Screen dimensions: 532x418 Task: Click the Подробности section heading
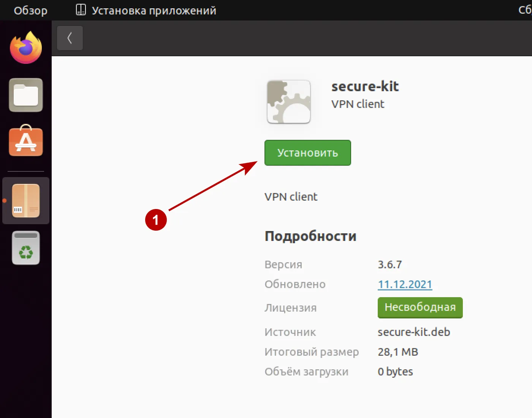click(x=310, y=236)
